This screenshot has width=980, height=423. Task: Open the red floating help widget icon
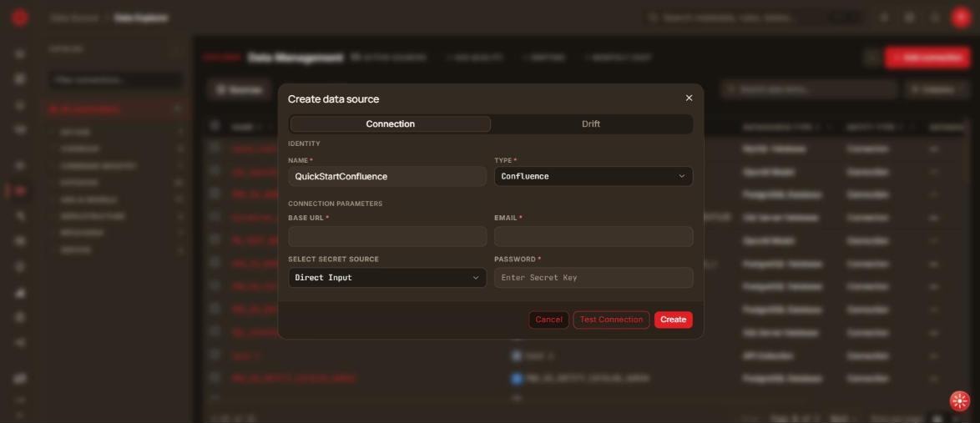tap(959, 400)
